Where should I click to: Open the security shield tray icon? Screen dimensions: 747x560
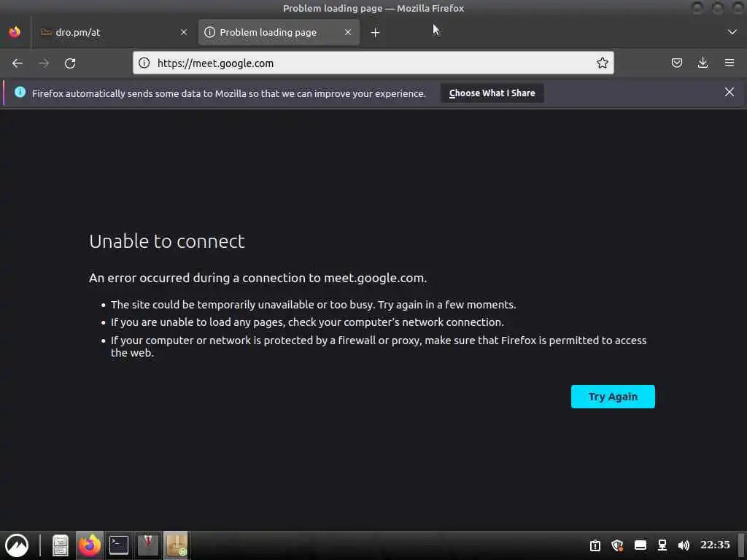click(617, 545)
